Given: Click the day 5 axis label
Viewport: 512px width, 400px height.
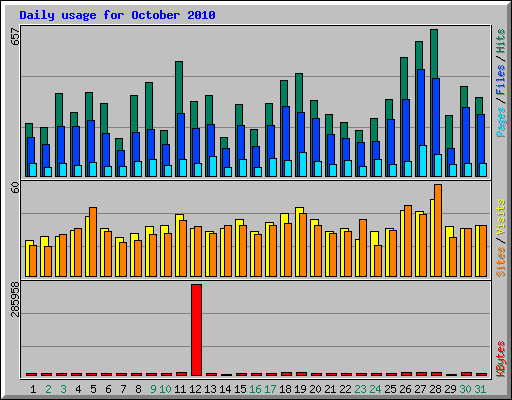Looking at the screenshot, I should (93, 389).
